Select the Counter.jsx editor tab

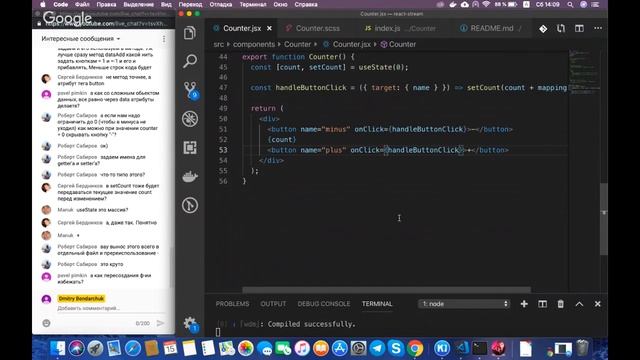coord(242,29)
